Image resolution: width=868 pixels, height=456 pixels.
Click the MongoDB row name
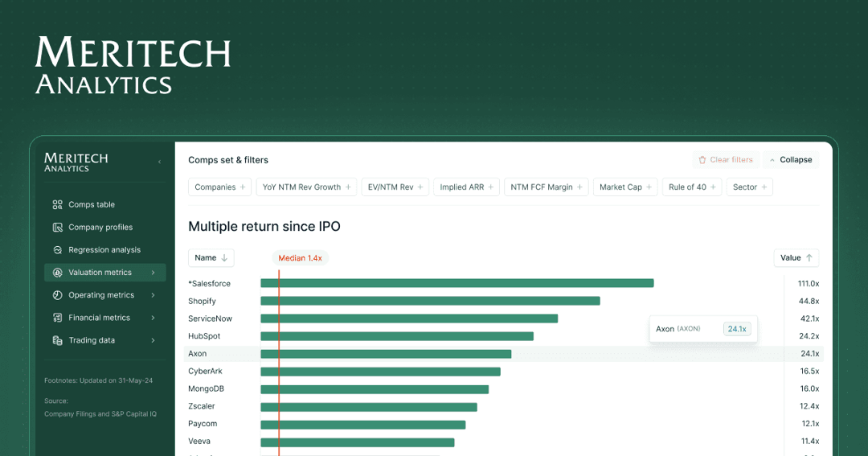pyautogui.click(x=206, y=389)
